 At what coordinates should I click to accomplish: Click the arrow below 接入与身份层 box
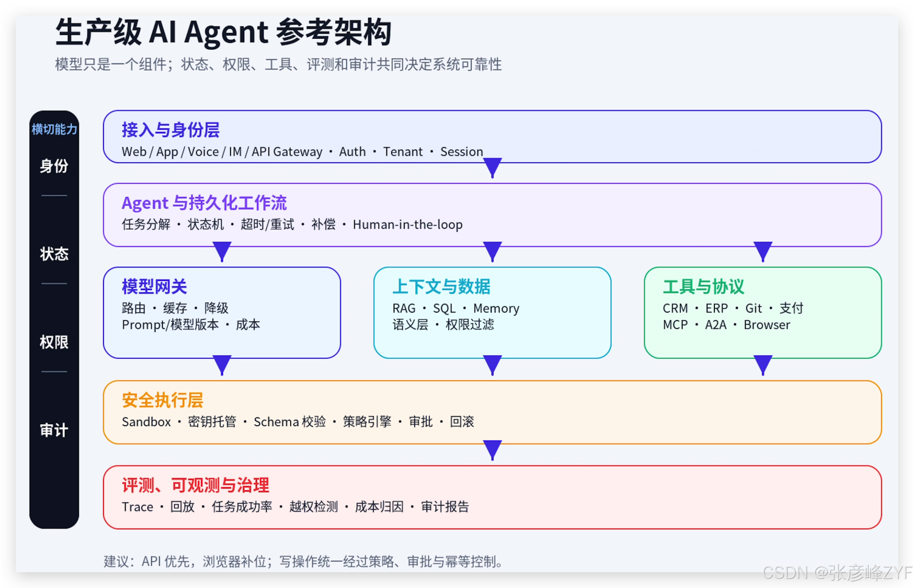(492, 168)
